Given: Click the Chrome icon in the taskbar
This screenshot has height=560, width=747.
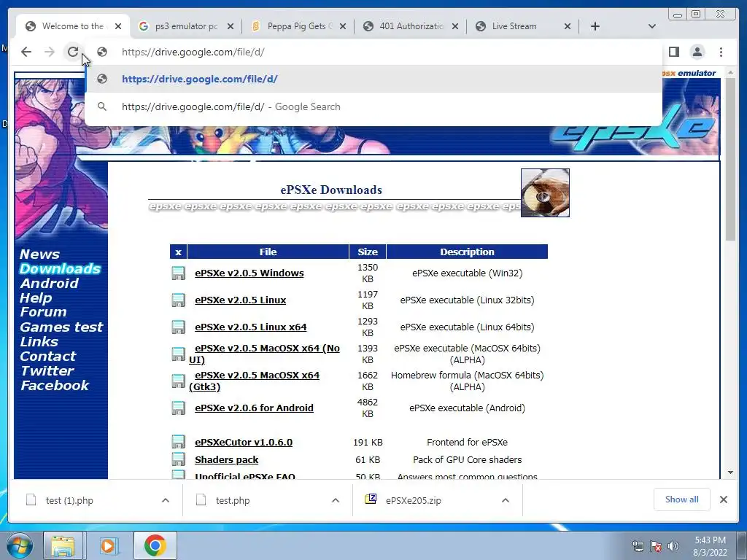Looking at the screenshot, I should pyautogui.click(x=155, y=545).
